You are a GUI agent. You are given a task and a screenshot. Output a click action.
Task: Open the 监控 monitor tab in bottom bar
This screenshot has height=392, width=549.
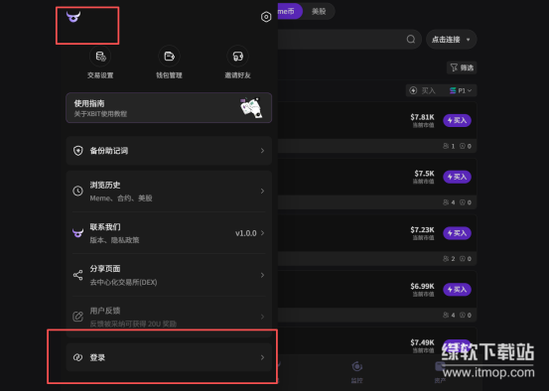click(356, 372)
